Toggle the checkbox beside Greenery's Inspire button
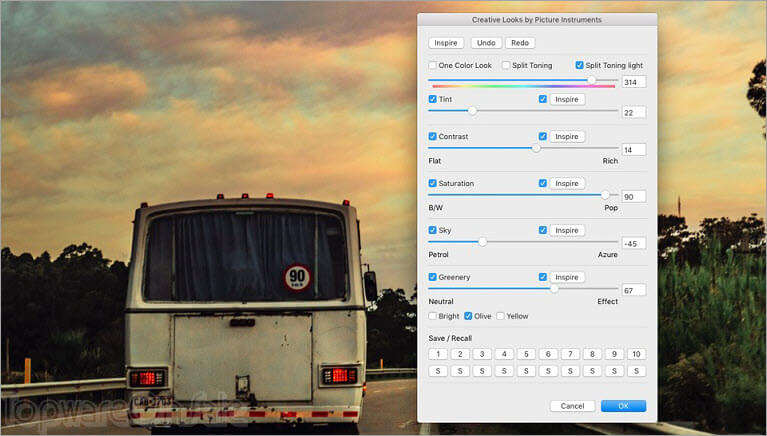The width and height of the screenshot is (767, 436). tap(542, 277)
